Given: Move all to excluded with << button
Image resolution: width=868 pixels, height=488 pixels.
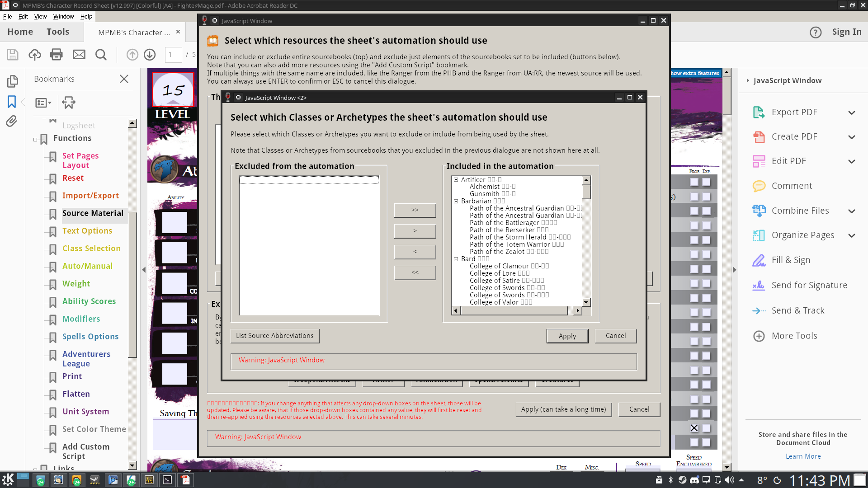Looking at the screenshot, I should (x=415, y=272).
